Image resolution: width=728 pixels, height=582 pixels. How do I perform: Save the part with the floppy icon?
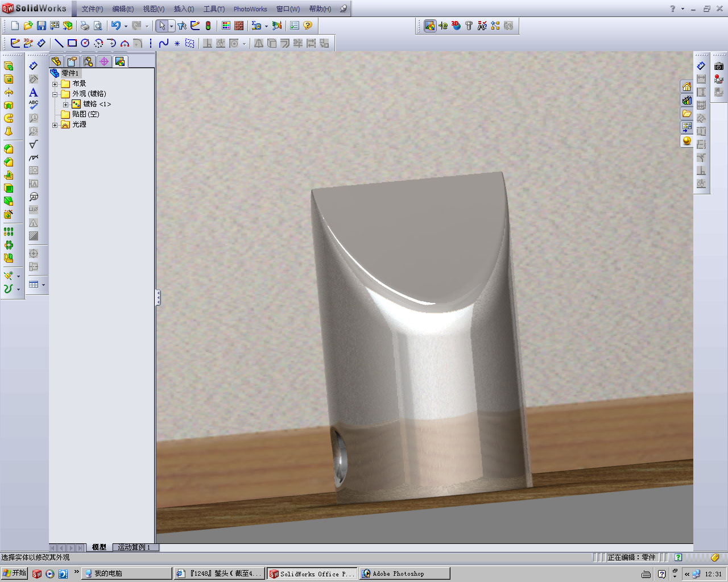(x=41, y=26)
